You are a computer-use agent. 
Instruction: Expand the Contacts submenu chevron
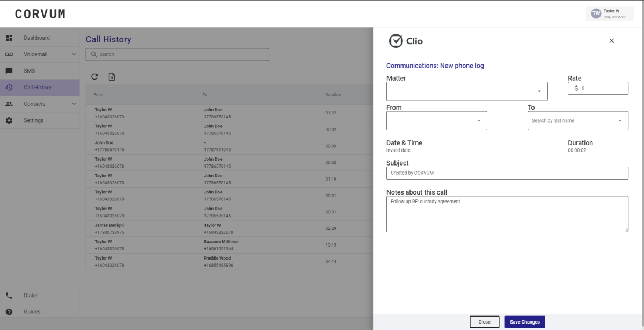click(x=74, y=104)
